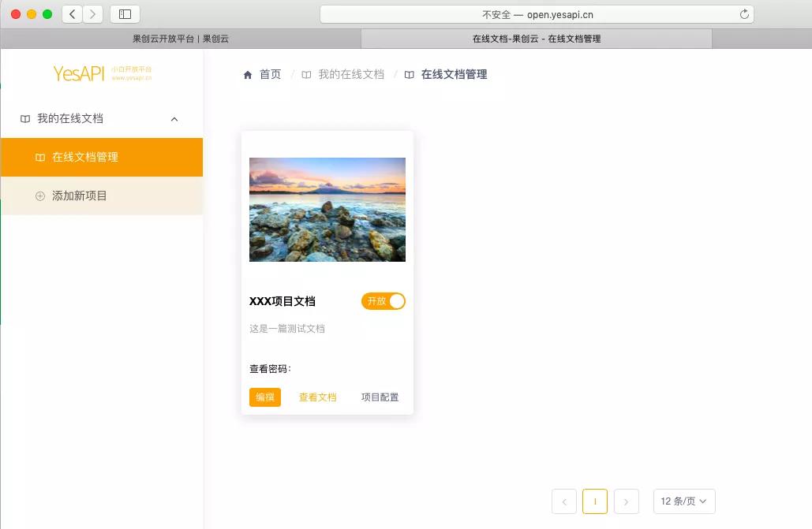
Task: Collapse the 我的在线文档 sidebar section chevron
Action: pos(174,119)
